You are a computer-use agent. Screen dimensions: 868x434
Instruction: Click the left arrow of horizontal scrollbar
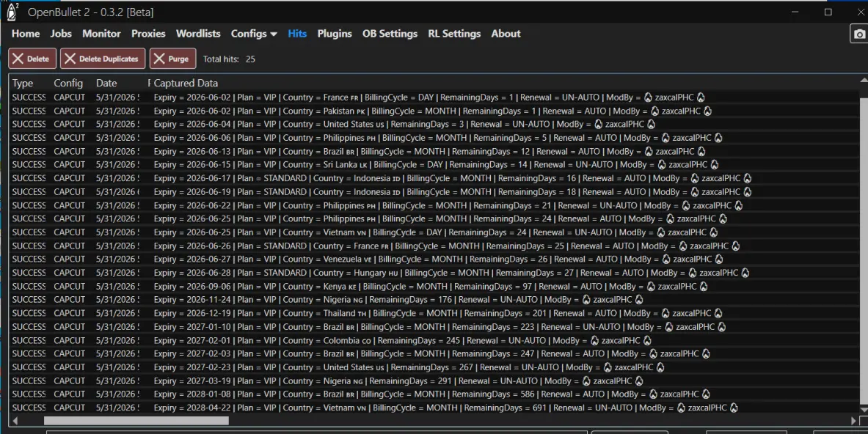[15, 421]
